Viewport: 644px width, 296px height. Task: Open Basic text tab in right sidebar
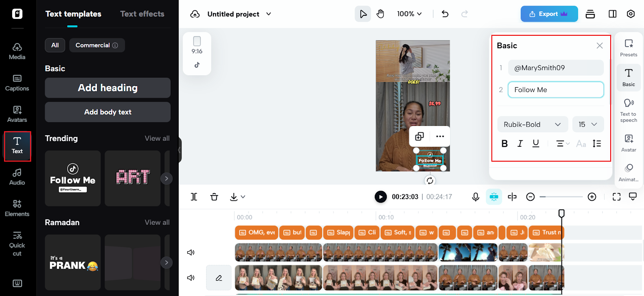pyautogui.click(x=629, y=78)
